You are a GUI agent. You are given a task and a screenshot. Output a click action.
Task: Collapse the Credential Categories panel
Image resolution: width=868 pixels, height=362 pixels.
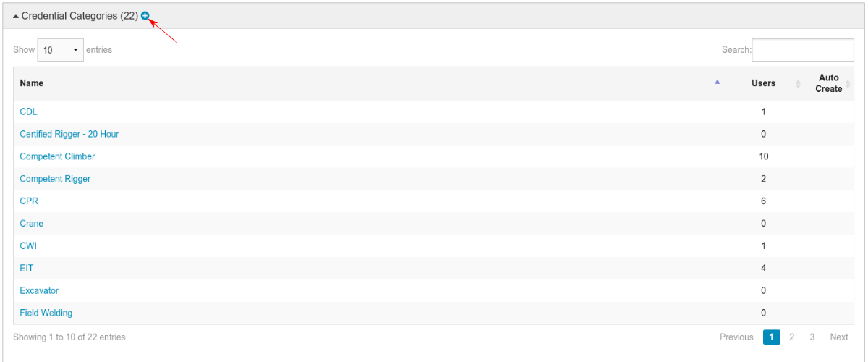pyautogui.click(x=16, y=16)
